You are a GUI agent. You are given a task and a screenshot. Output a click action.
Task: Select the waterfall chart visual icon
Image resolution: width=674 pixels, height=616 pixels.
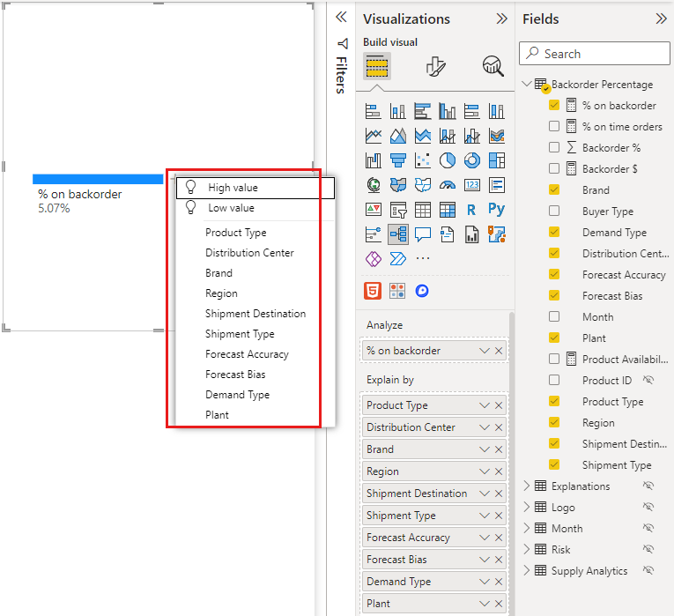pos(373,160)
